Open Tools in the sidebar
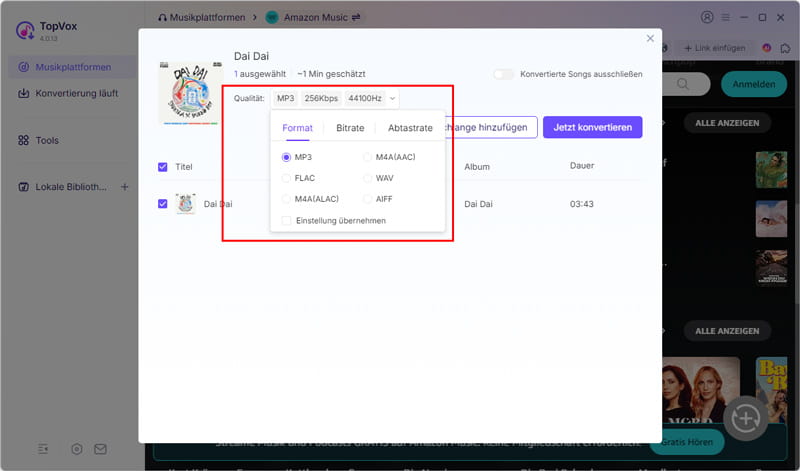 point(72,140)
